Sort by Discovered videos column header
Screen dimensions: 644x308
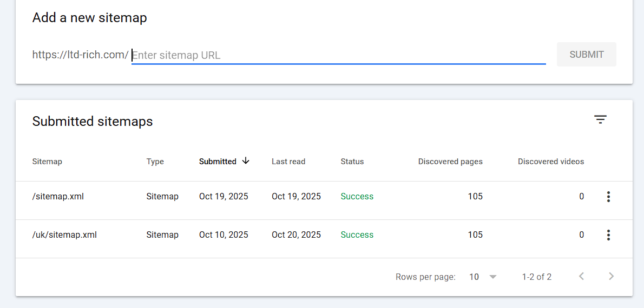click(551, 162)
